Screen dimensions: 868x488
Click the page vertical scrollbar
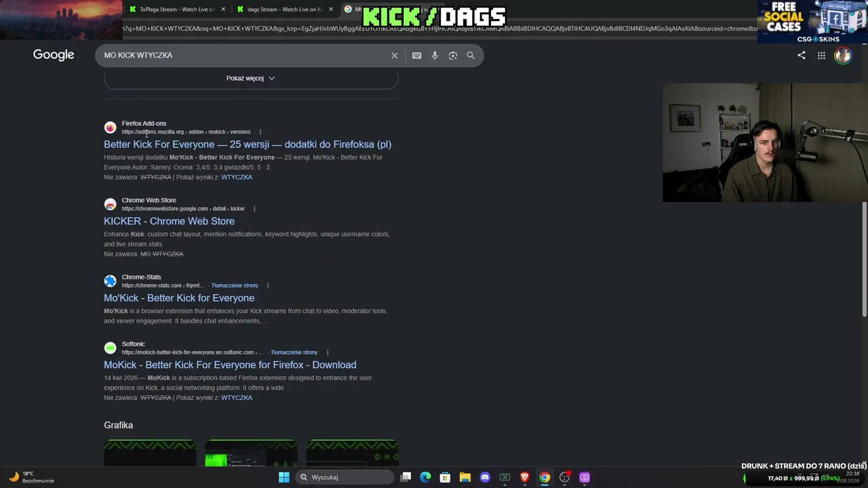pyautogui.click(x=865, y=258)
